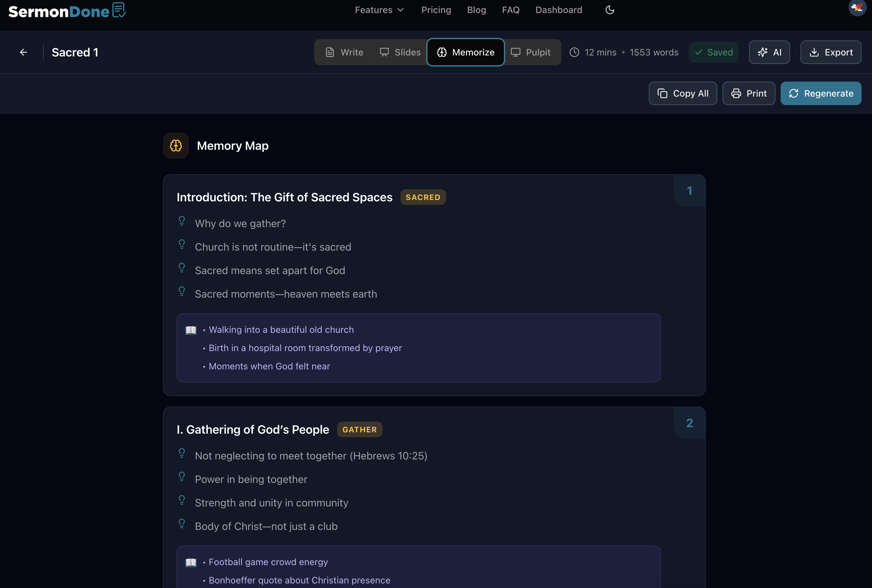Click the user avatar in top right

click(857, 8)
